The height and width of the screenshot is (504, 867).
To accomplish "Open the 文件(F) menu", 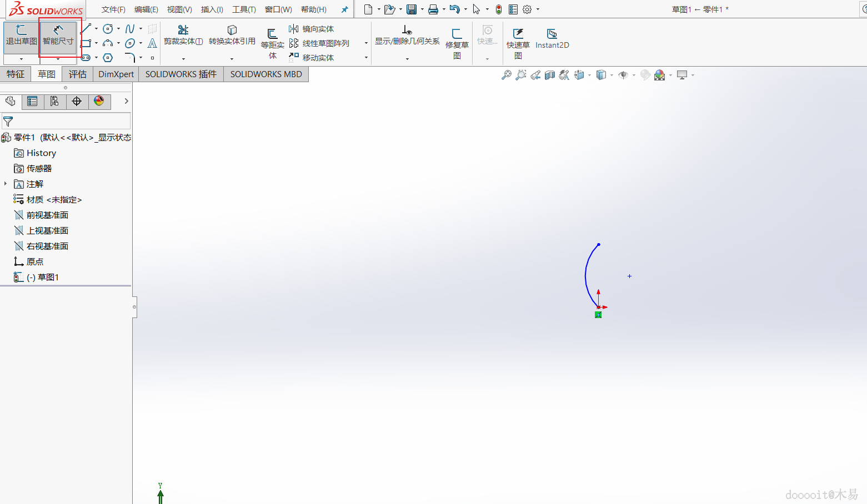I will click(x=113, y=9).
